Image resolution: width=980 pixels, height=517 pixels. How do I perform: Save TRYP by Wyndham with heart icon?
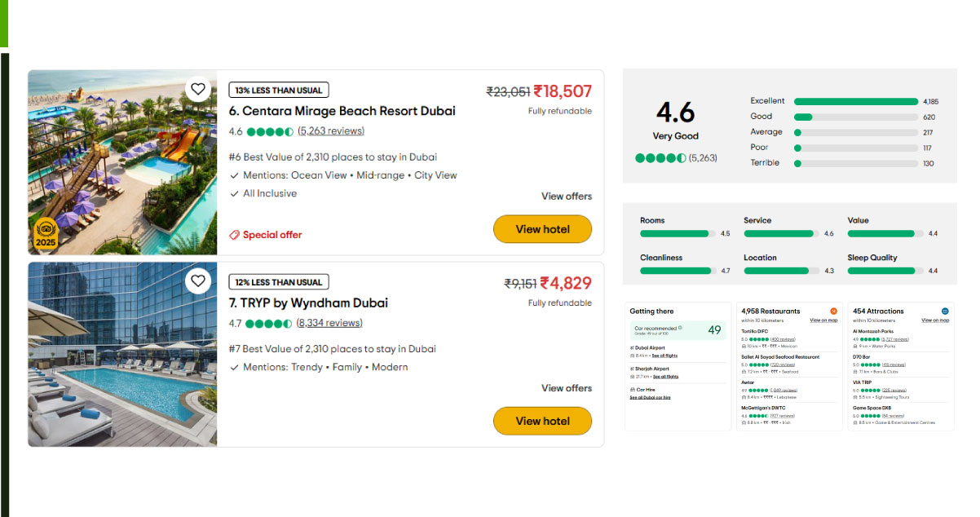pyautogui.click(x=198, y=281)
